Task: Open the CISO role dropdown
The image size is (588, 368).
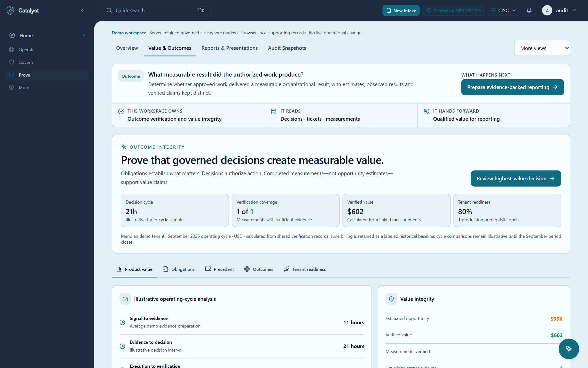Action: pyautogui.click(x=504, y=10)
